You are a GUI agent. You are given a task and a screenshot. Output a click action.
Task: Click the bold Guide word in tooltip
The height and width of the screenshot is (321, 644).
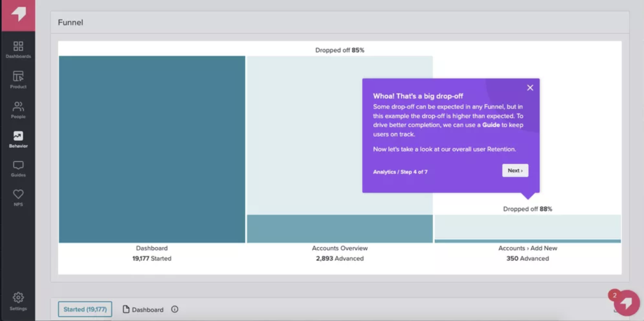[491, 125]
